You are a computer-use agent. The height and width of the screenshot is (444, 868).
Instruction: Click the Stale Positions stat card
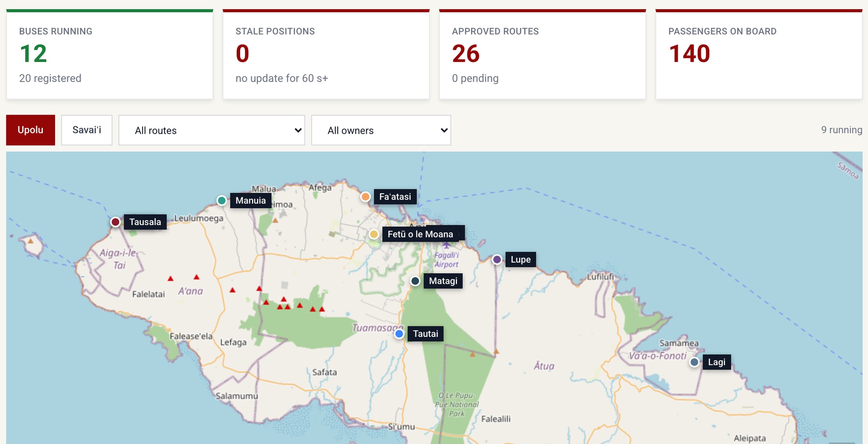[326, 54]
